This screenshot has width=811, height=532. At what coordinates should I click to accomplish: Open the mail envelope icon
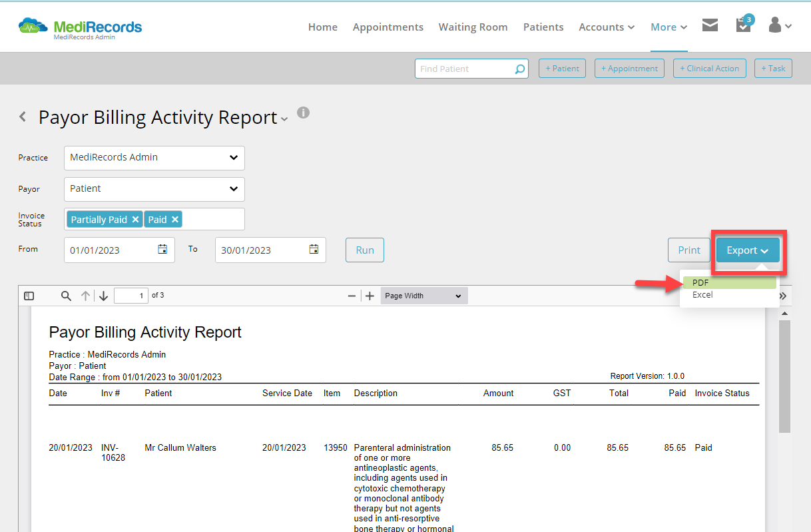click(710, 25)
